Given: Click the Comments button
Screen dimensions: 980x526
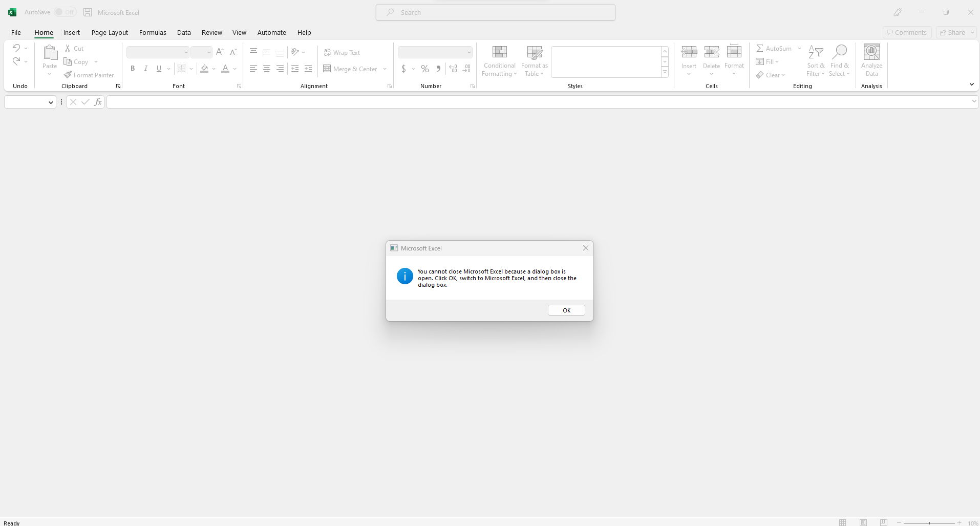Looking at the screenshot, I should coord(907,32).
